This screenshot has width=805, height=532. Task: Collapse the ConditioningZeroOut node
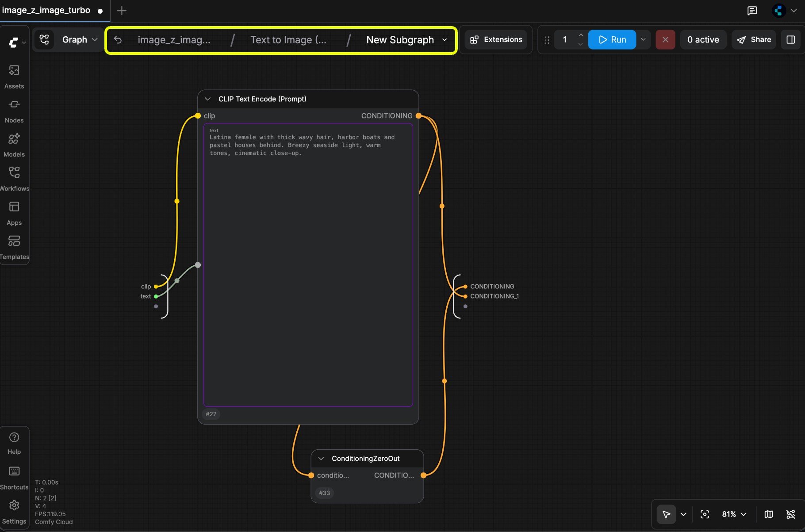[321, 459]
